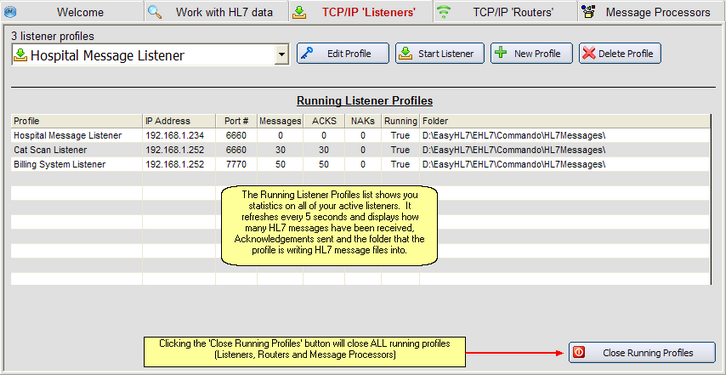The height and width of the screenshot is (375, 726).
Task: Switch to Work with HL7 data tab
Action: (216, 12)
